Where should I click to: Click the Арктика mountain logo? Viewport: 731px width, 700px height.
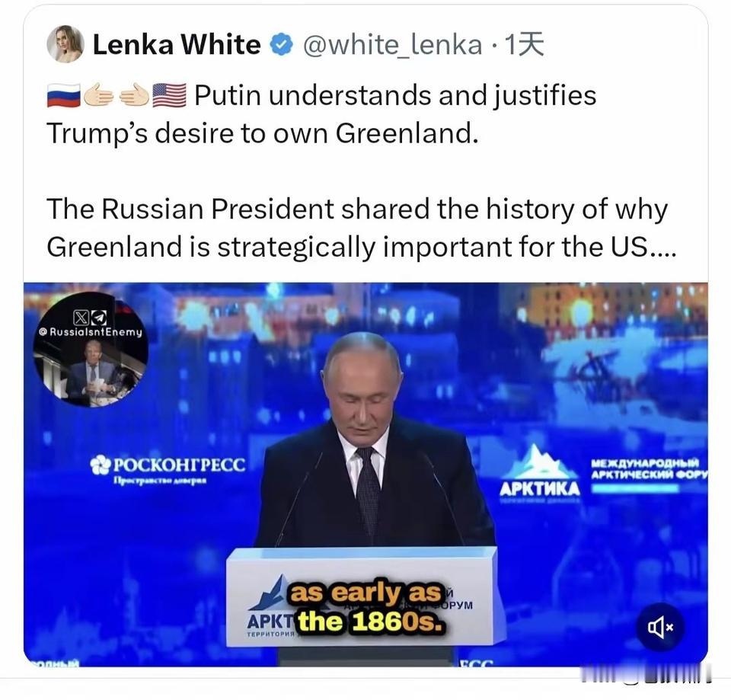pos(540,472)
